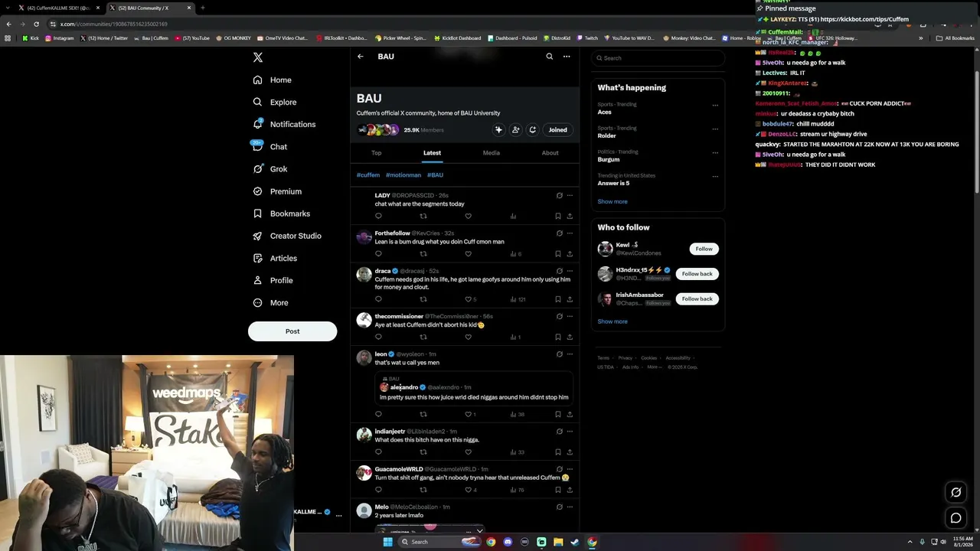Like LADY's post about segments
Screen dimensions: 980x551
468,216
